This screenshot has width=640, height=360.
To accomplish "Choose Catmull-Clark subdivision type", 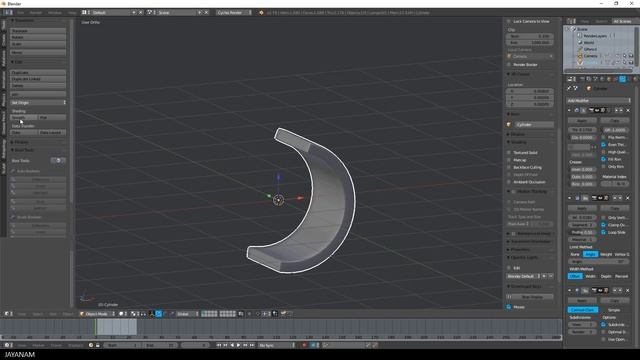I will point(583,310).
